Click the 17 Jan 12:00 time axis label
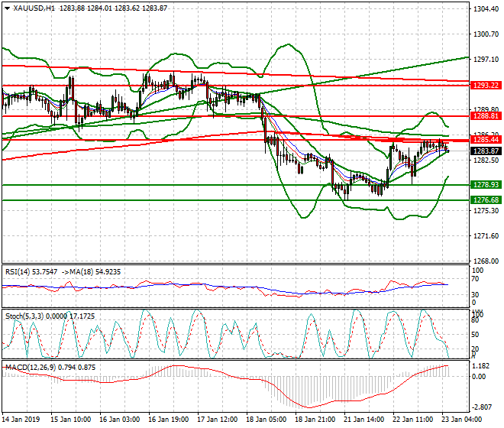Screen dimensions: 504x428 217,420
